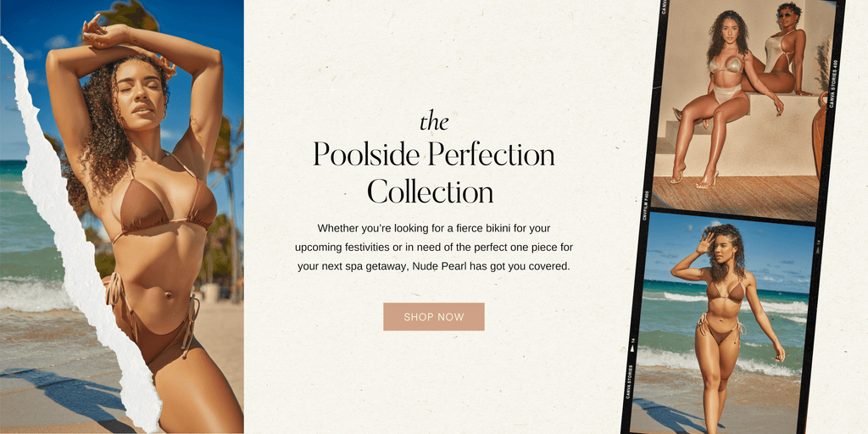Click the "CANVA STORIES" label at the film's lower left
The image size is (868, 434).
(x=629, y=381)
